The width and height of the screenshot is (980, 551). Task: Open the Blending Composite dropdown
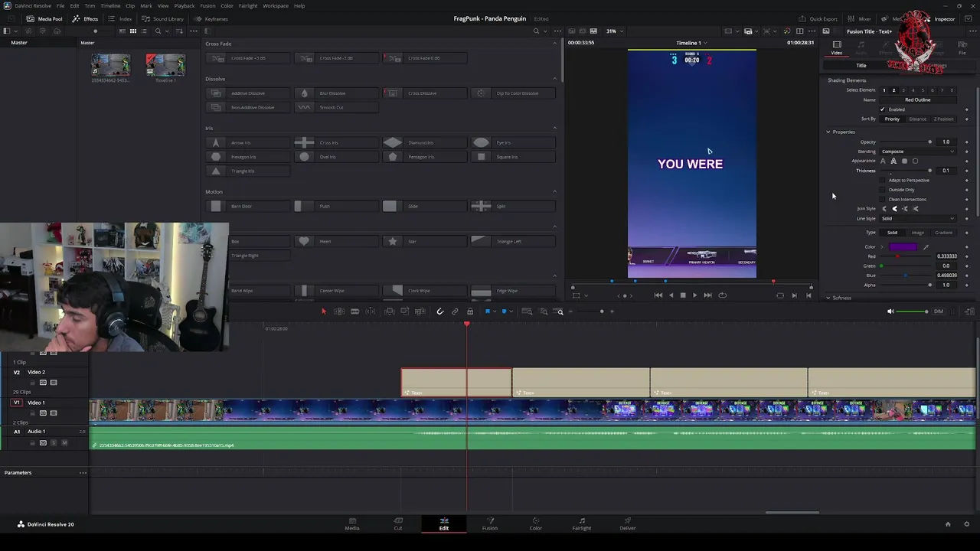[917, 152]
